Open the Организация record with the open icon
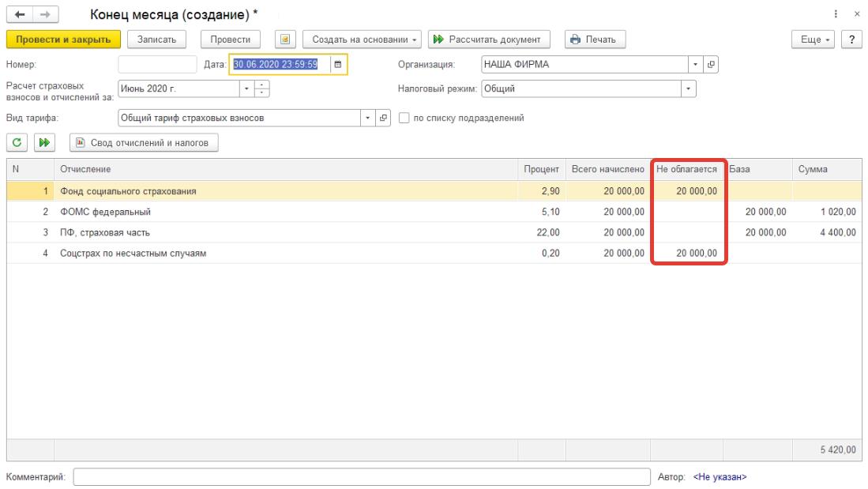 [x=711, y=65]
